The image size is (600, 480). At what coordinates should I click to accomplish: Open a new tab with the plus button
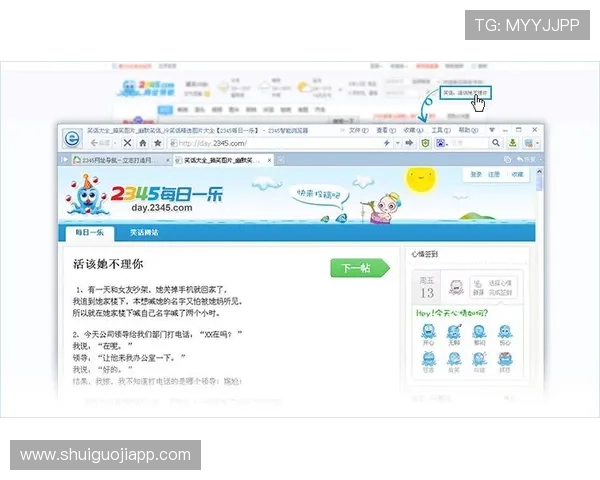(280, 160)
